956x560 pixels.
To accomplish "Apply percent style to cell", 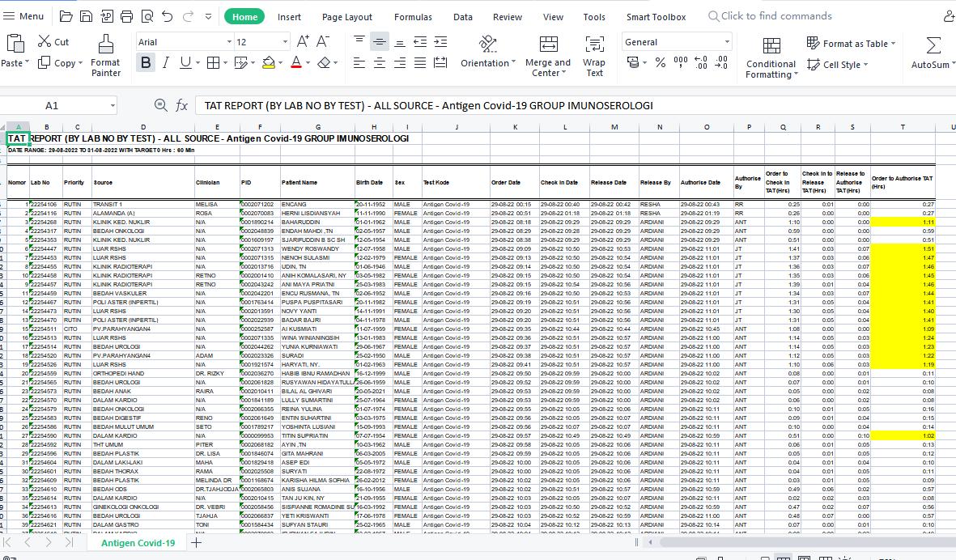I will (661, 62).
